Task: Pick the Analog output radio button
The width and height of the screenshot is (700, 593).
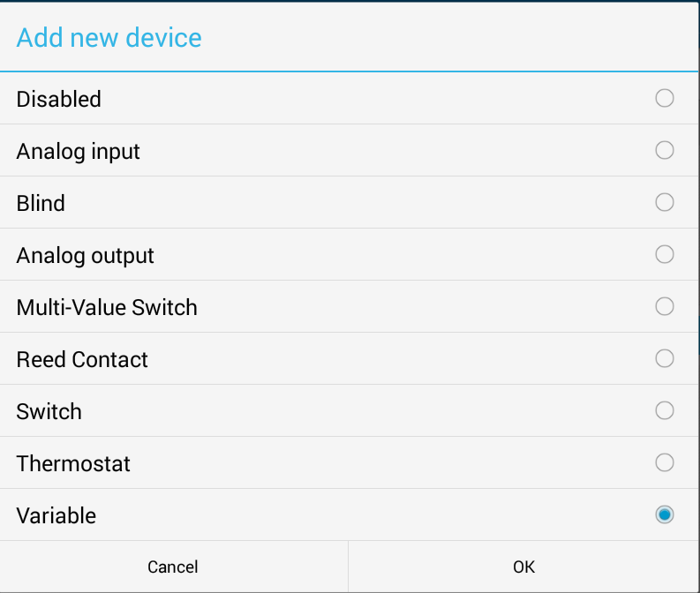Action: pos(665,254)
